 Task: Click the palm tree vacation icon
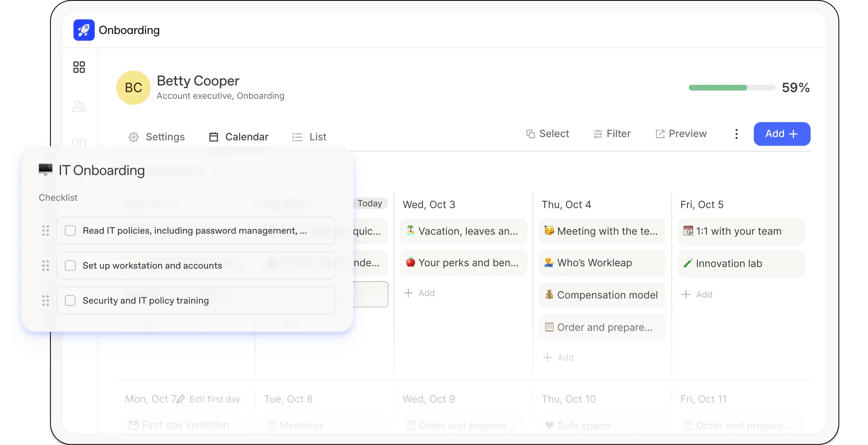[410, 230]
